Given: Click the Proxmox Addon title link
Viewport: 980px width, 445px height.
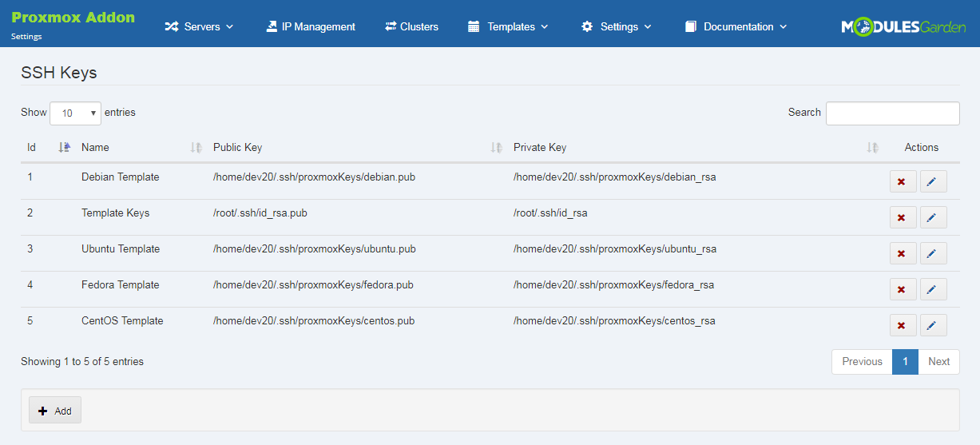Looking at the screenshot, I should (x=73, y=17).
